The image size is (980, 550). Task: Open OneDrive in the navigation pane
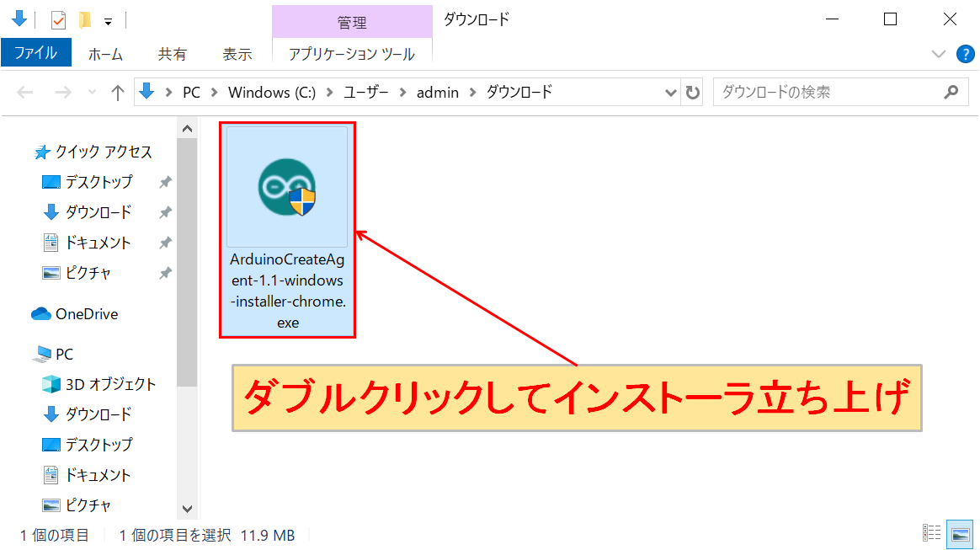[86, 314]
